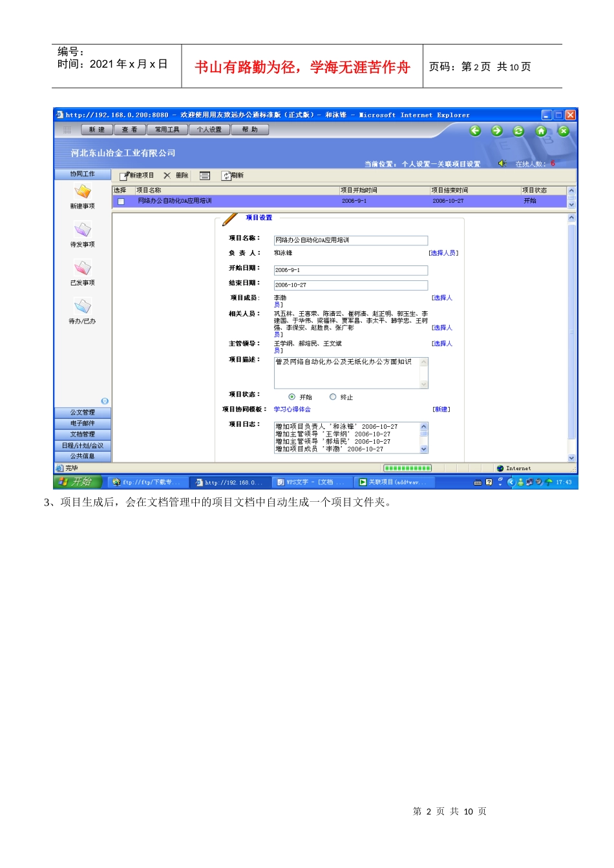This screenshot has height=868, width=614.
Task: Switch to ftp taskbar window
Action: pyautogui.click(x=148, y=482)
